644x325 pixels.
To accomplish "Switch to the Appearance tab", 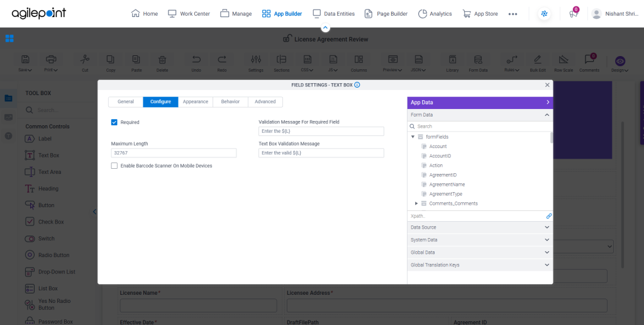I will (196, 101).
